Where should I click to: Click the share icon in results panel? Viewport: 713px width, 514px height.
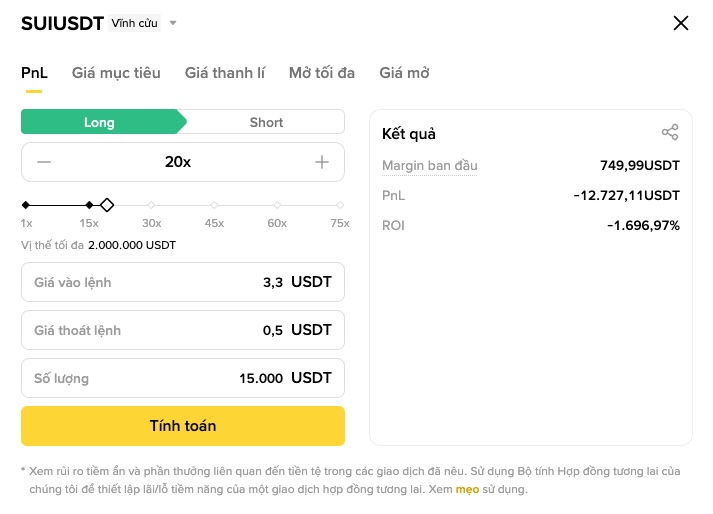[670, 133]
